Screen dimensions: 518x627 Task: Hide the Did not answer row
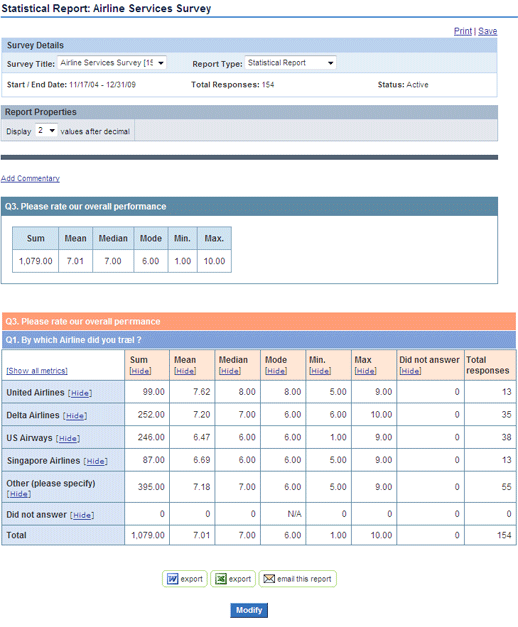(82, 515)
